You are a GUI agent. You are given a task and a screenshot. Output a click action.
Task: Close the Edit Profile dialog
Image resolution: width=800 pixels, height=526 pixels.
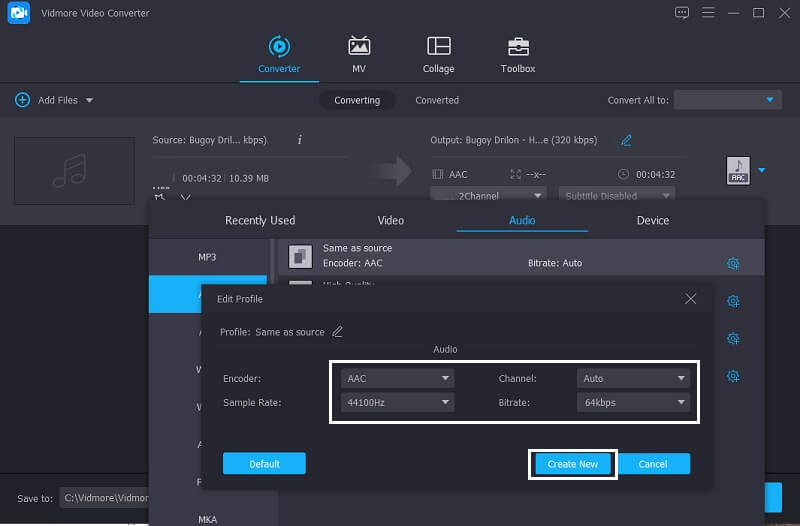tap(690, 299)
